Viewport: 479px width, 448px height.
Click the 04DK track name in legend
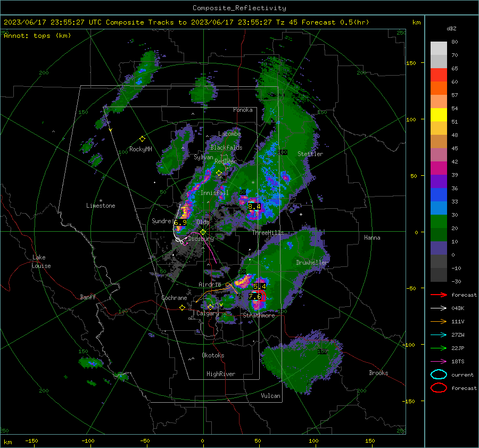[x=458, y=308]
